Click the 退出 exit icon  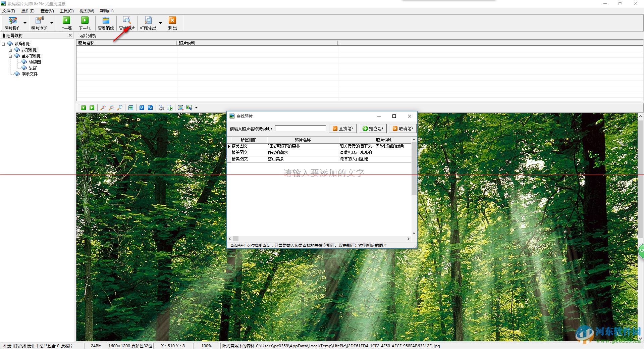pyautogui.click(x=172, y=23)
